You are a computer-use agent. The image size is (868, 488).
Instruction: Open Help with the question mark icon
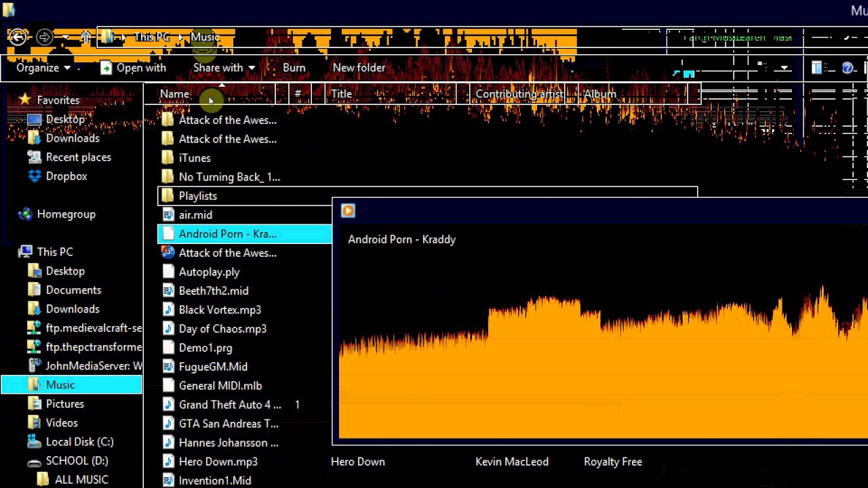coord(848,68)
